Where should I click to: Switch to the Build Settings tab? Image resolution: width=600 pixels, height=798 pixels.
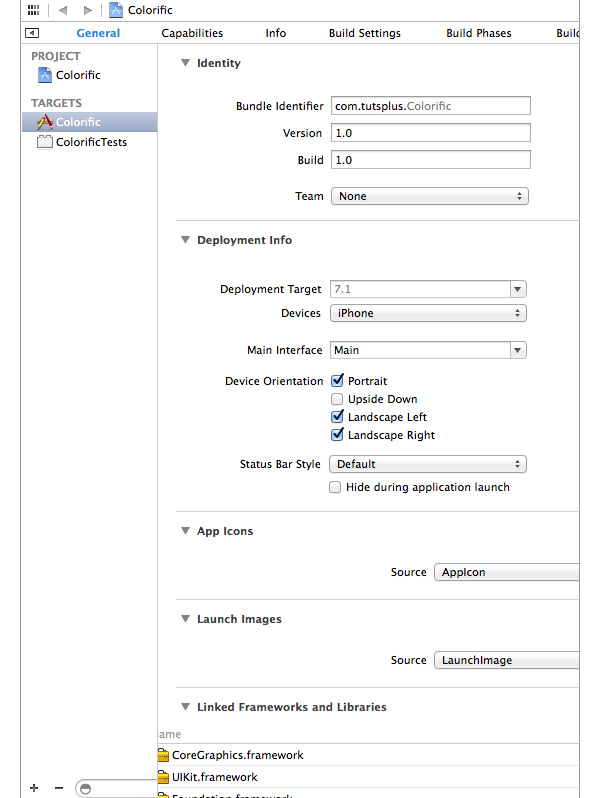pos(364,33)
